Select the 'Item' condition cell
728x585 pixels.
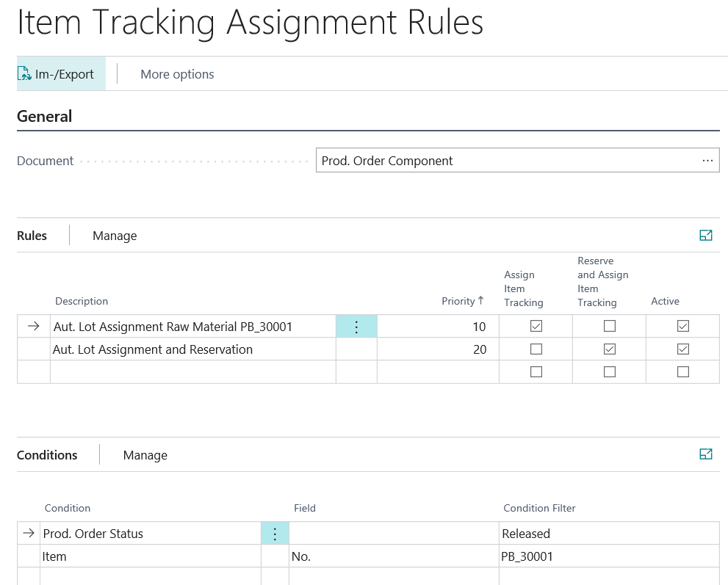[x=151, y=556]
